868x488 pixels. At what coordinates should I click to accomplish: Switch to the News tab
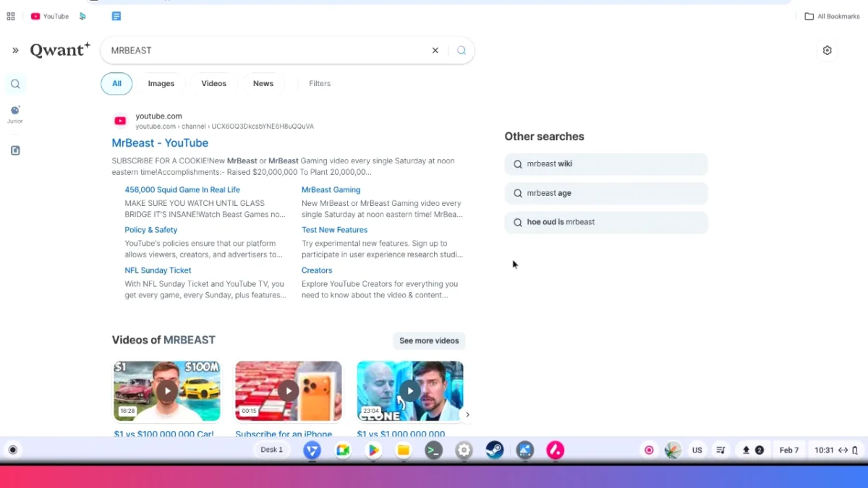click(263, 83)
